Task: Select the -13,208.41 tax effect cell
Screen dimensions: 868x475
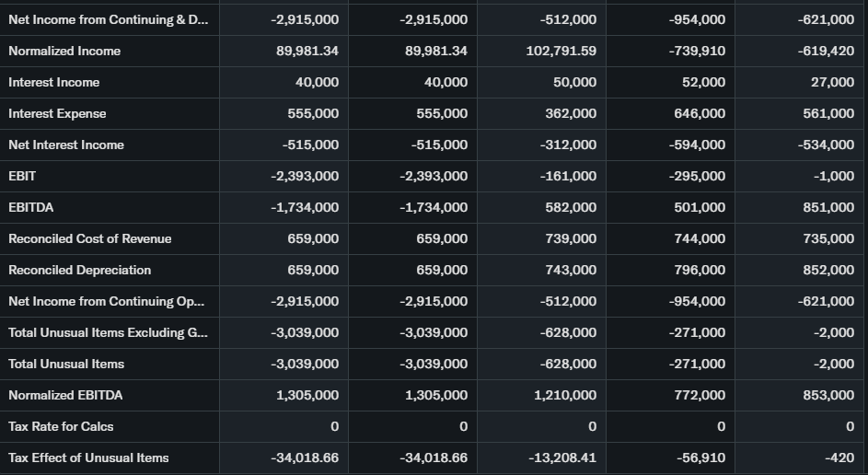Action: [561, 458]
